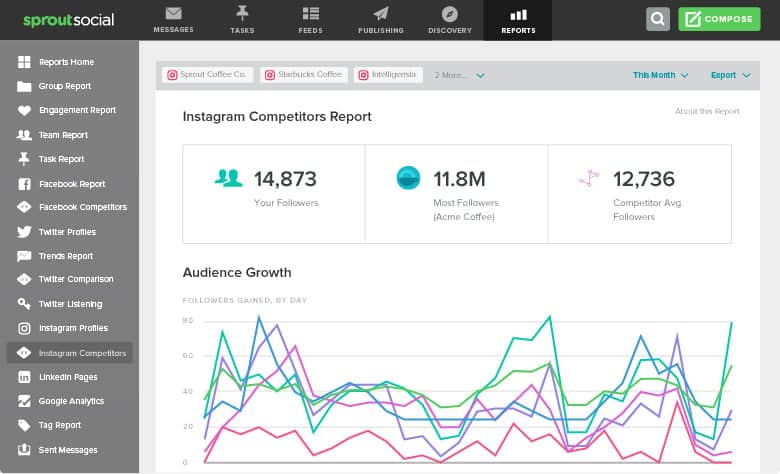Click the search magnifier button

tap(658, 19)
